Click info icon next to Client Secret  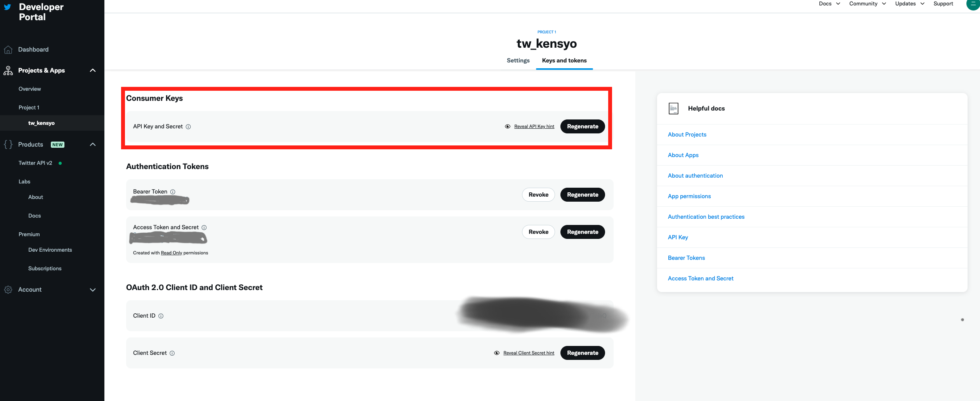[172, 353]
